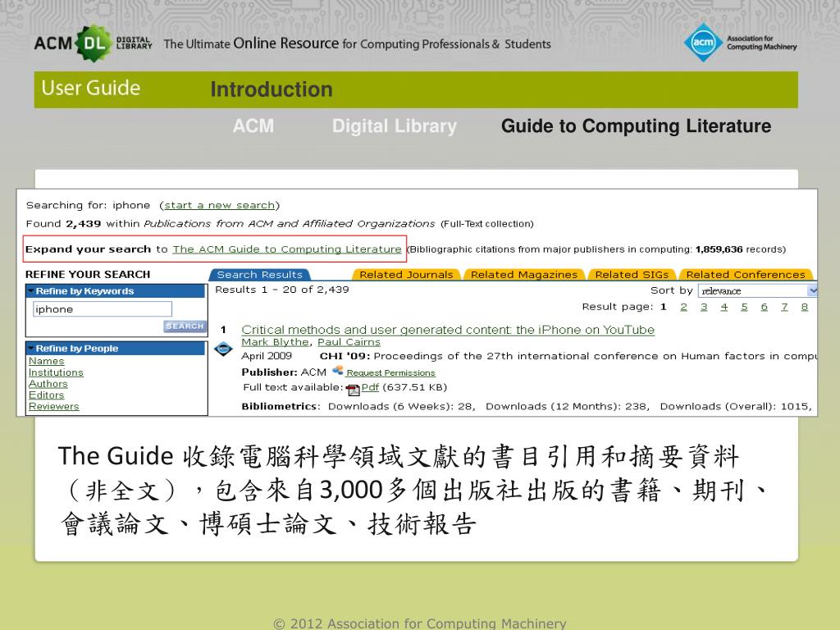Collapse the Refine by People panel
The height and width of the screenshot is (630, 840).
click(32, 348)
